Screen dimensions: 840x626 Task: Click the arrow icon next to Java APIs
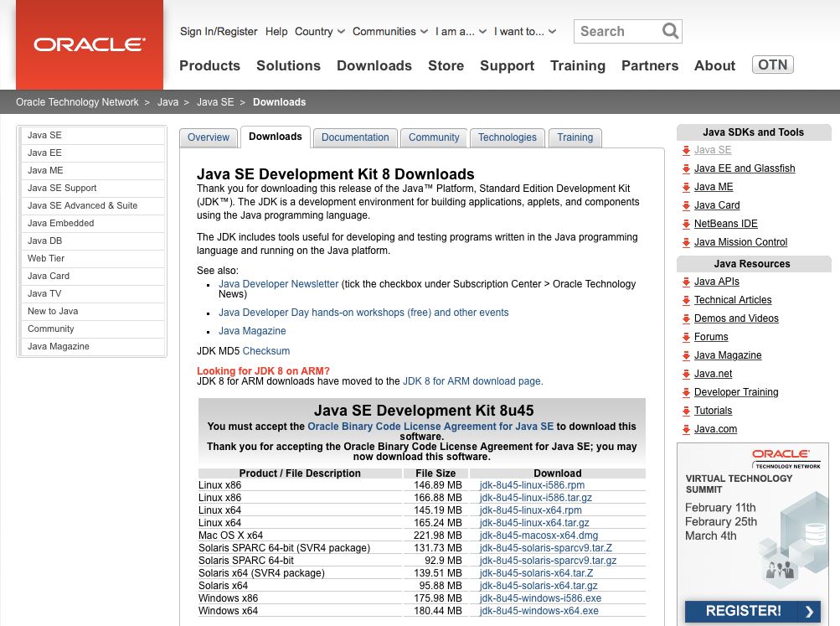click(686, 282)
